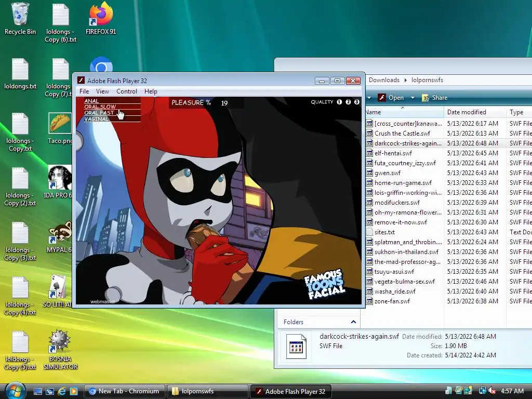
Task: Open the Flash Player Control menu
Action: coord(127,91)
